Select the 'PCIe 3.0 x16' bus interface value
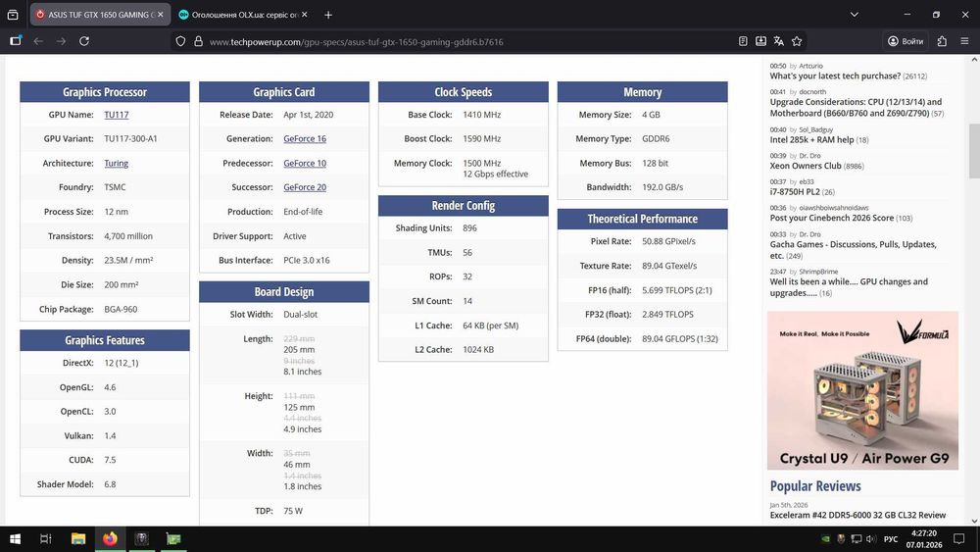This screenshot has height=552, width=980. click(306, 260)
